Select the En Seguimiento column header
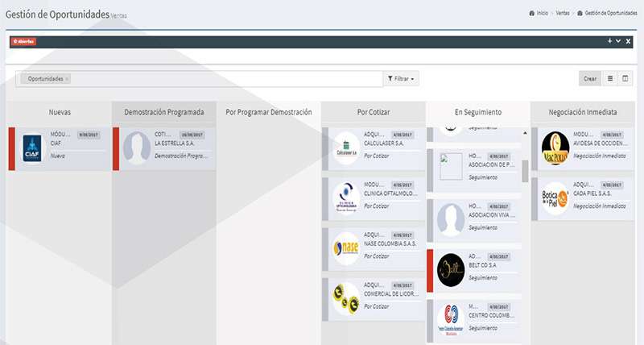Screen dimensions: 644x345 tap(477, 113)
